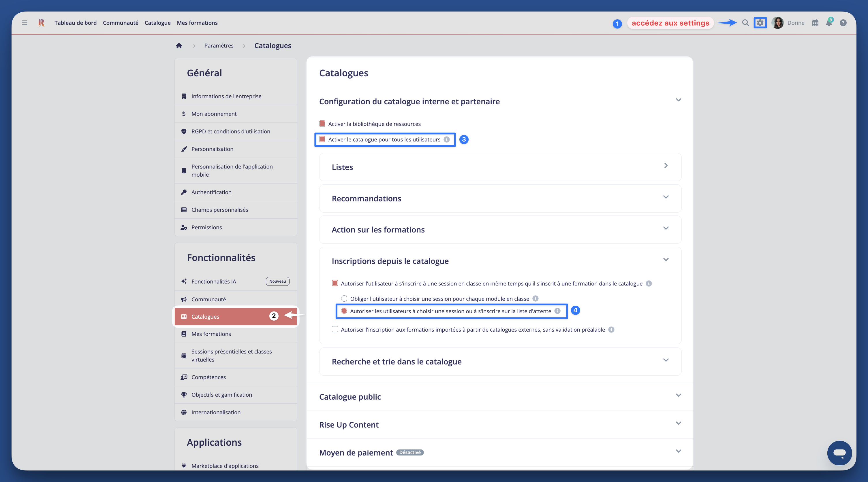Open 'Informations de l'entreprise' settings

[x=236, y=96]
